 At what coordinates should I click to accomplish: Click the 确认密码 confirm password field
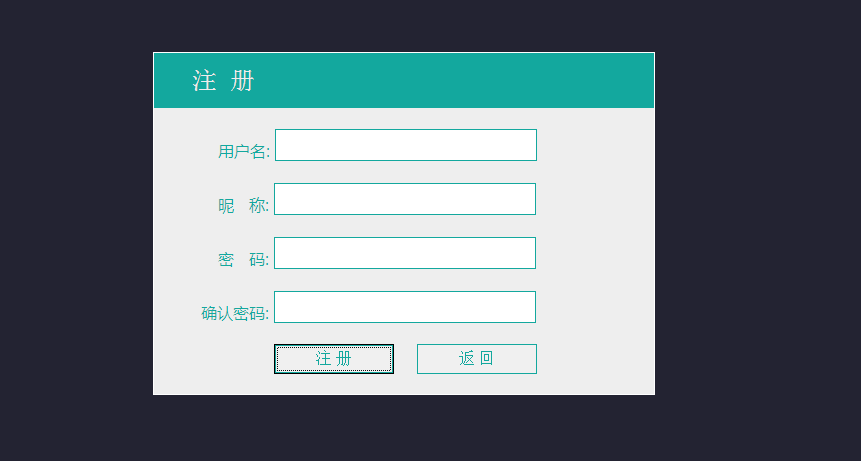click(x=405, y=307)
